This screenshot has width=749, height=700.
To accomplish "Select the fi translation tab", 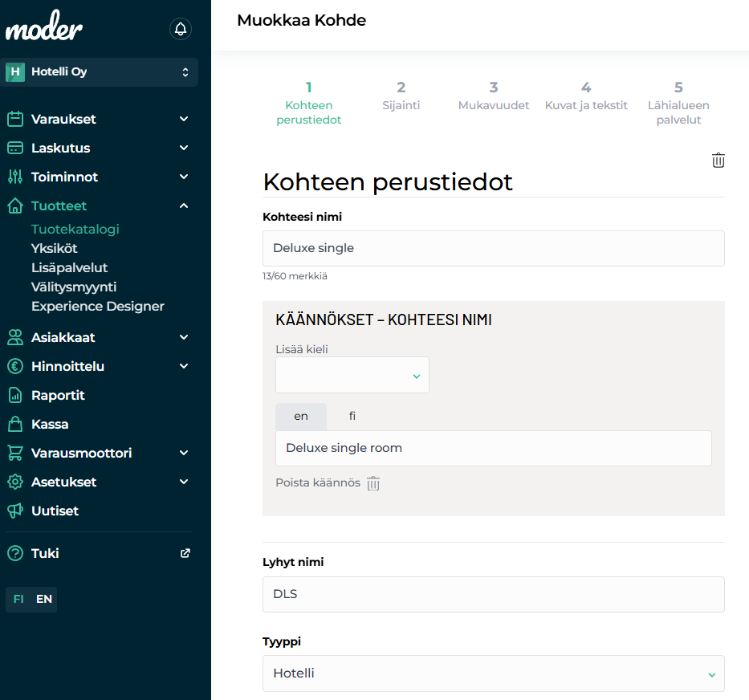I will tap(352, 416).
